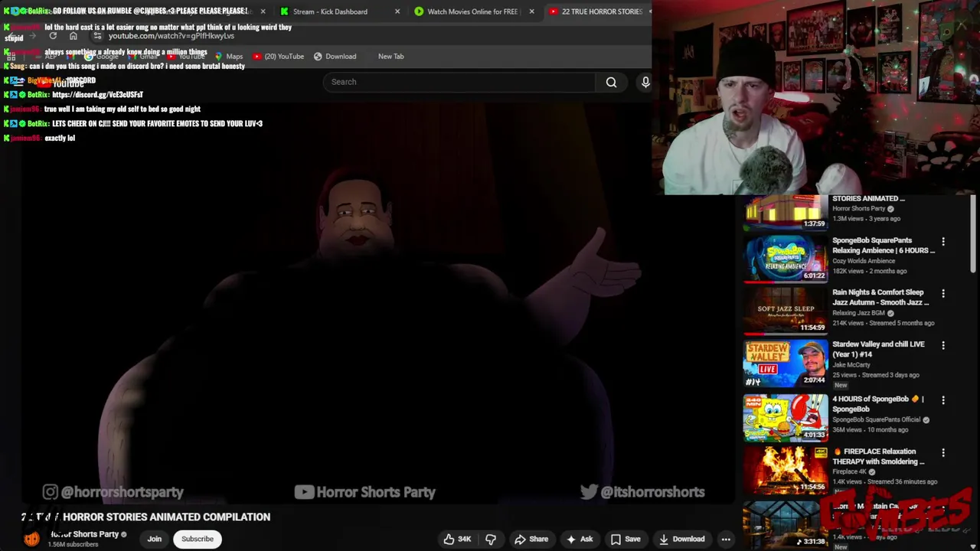Download the video using Download button
The image size is (980, 551).
click(681, 539)
